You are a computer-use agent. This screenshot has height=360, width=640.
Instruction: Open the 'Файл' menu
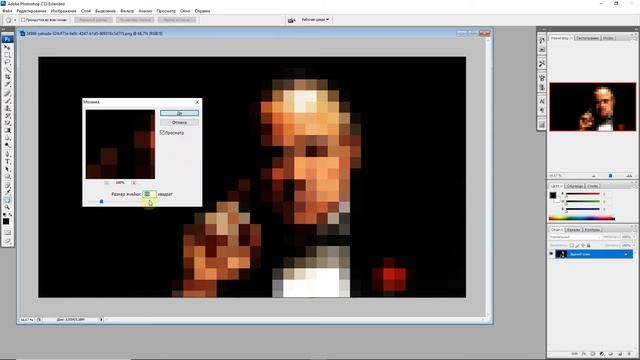point(7,11)
